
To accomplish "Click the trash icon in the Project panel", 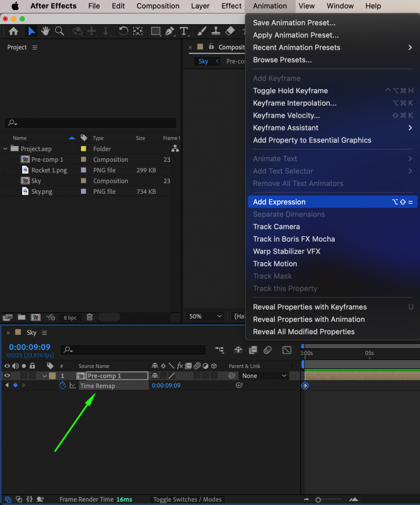I will 89,317.
